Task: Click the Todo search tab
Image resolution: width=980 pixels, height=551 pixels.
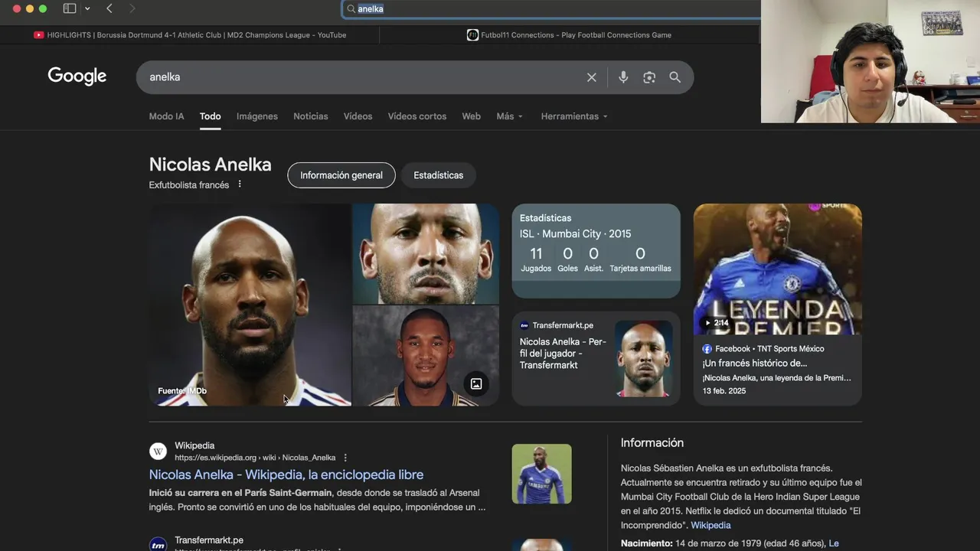Action: click(x=211, y=116)
